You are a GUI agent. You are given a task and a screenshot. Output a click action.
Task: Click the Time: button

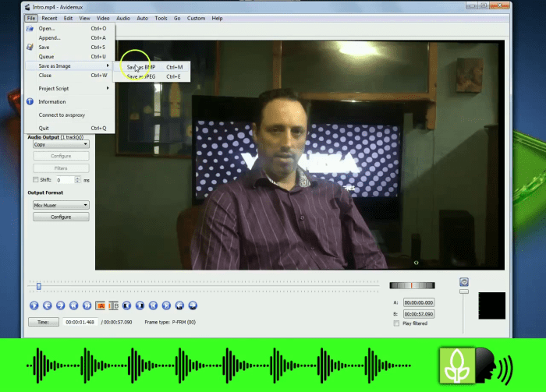click(43, 321)
